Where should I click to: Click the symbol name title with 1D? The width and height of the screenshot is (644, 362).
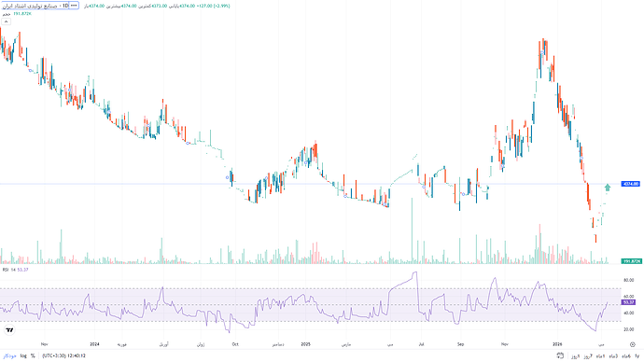click(x=35, y=6)
